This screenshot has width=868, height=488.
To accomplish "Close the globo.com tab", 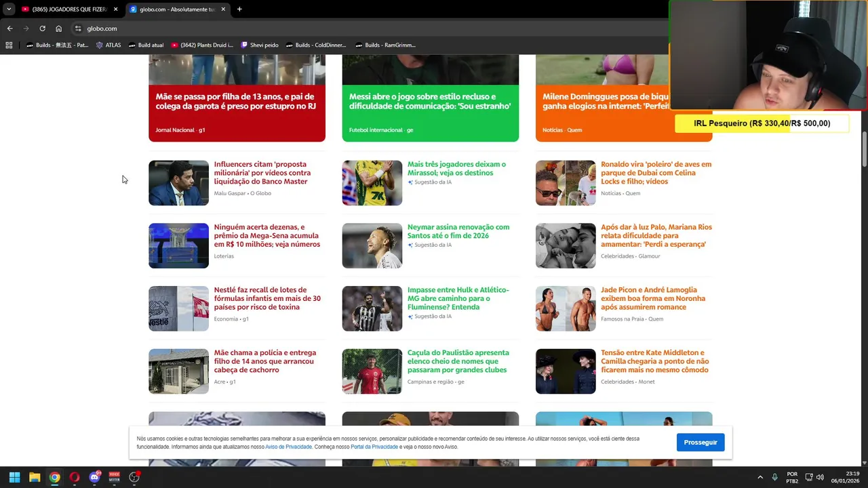I will [224, 9].
